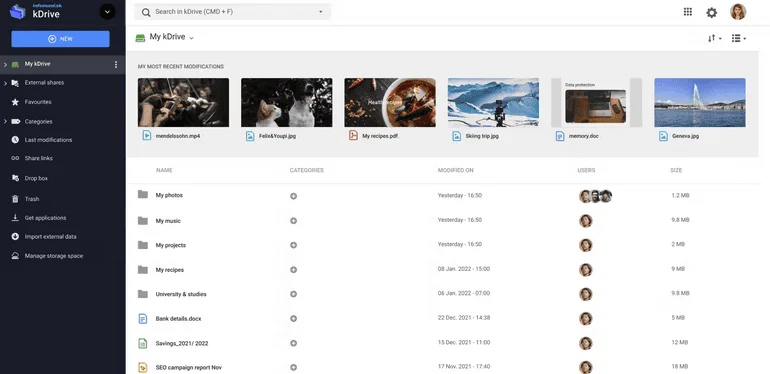Click the Savings_2021/ 2022 spreadsheet icon
Image resolution: width=770 pixels, height=374 pixels.
pyautogui.click(x=143, y=343)
